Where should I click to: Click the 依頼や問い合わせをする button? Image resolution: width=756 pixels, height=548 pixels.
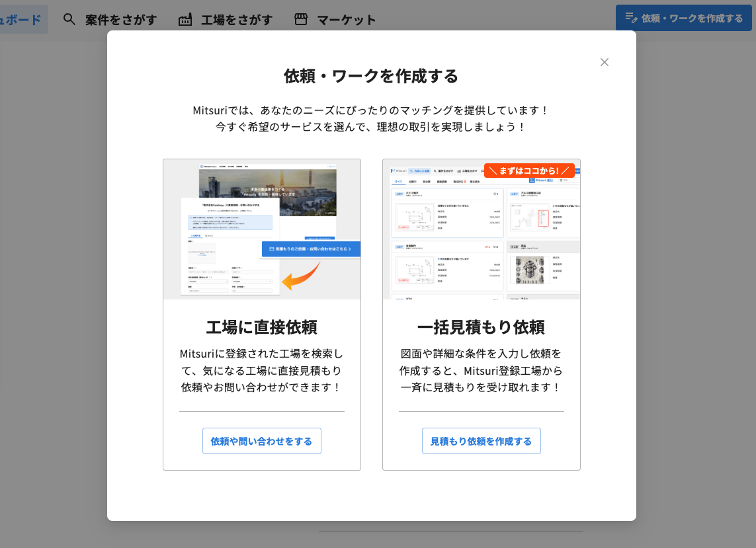pos(262,441)
